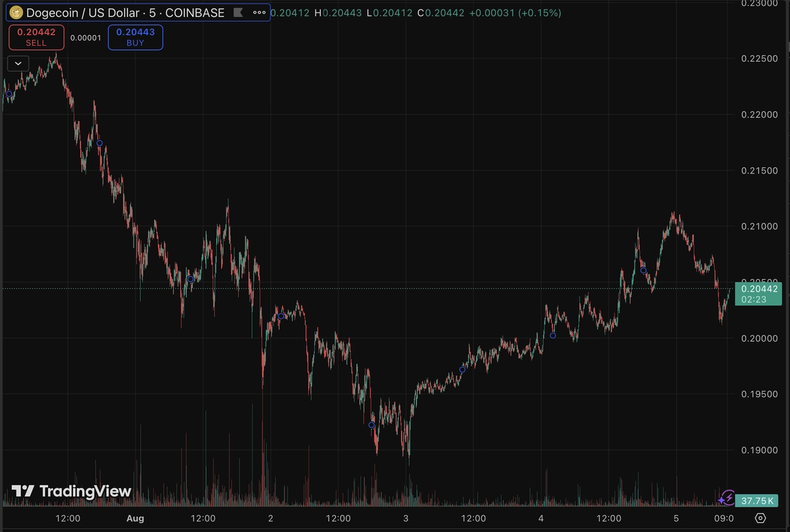This screenshot has width=790, height=532.
Task: Click the purple sparkle star icon
Action: [722, 500]
